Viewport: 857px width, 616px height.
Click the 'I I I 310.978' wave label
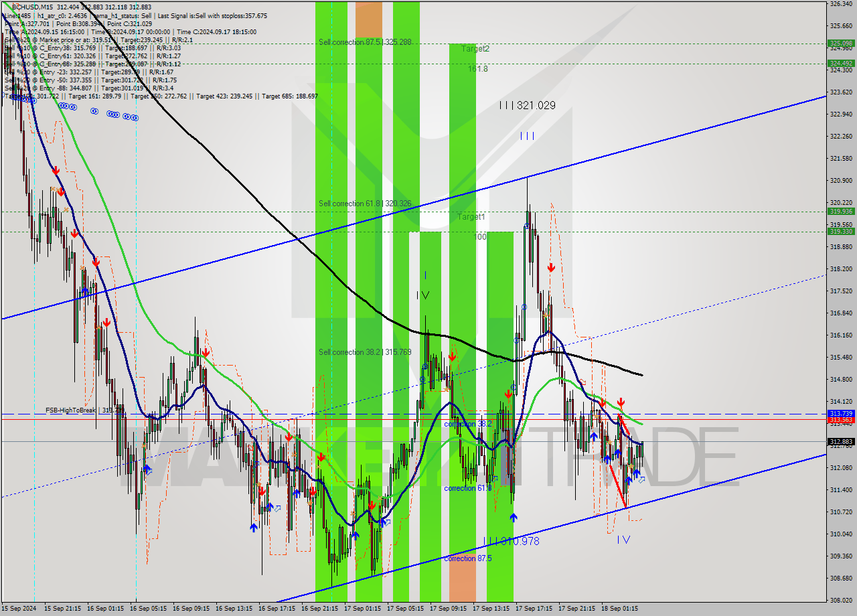tap(511, 541)
